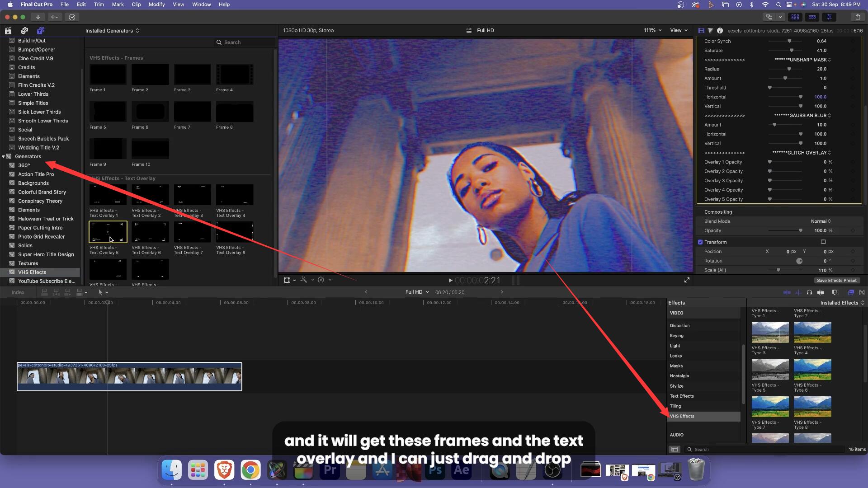Adjust the Saturate slider
Viewport: 868px width, 488px height.
click(x=792, y=51)
